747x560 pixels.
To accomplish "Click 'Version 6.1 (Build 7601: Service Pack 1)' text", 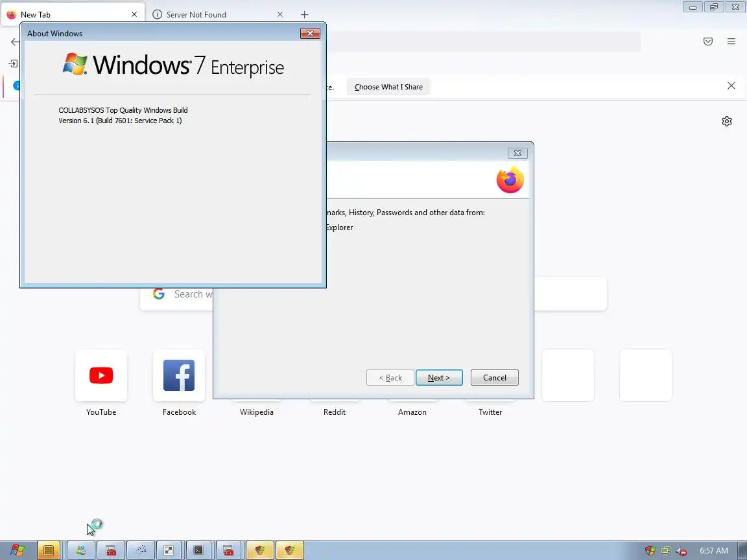I will tap(120, 121).
